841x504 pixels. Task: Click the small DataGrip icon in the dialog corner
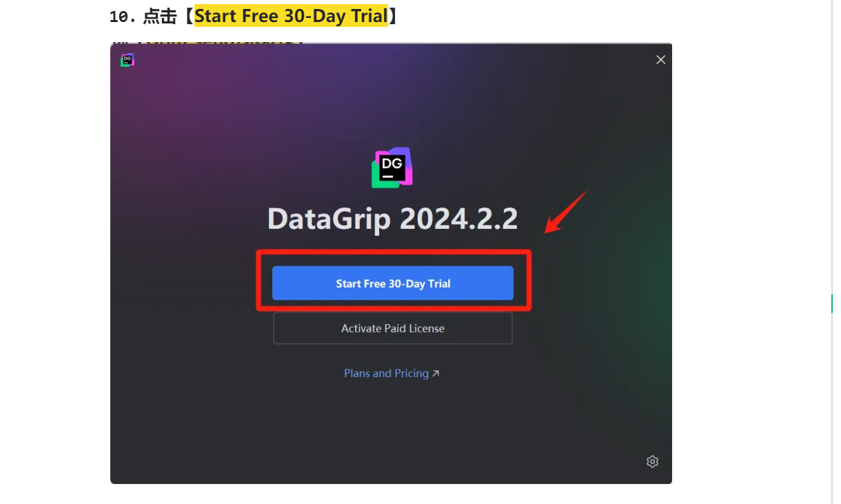click(127, 60)
